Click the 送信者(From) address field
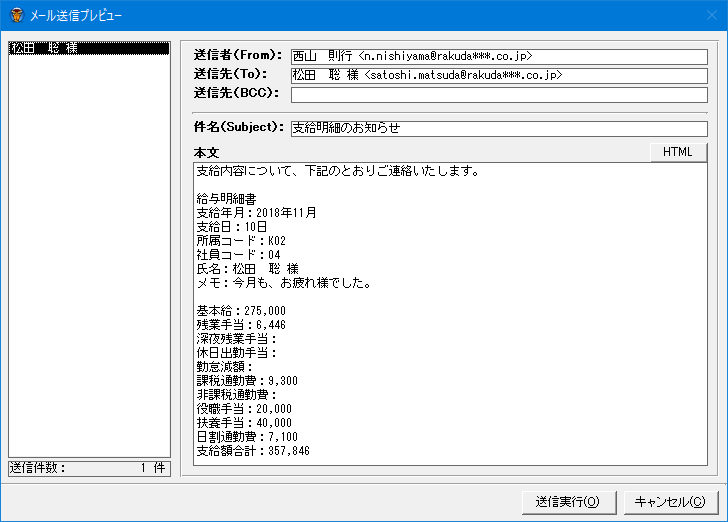 coord(499,57)
